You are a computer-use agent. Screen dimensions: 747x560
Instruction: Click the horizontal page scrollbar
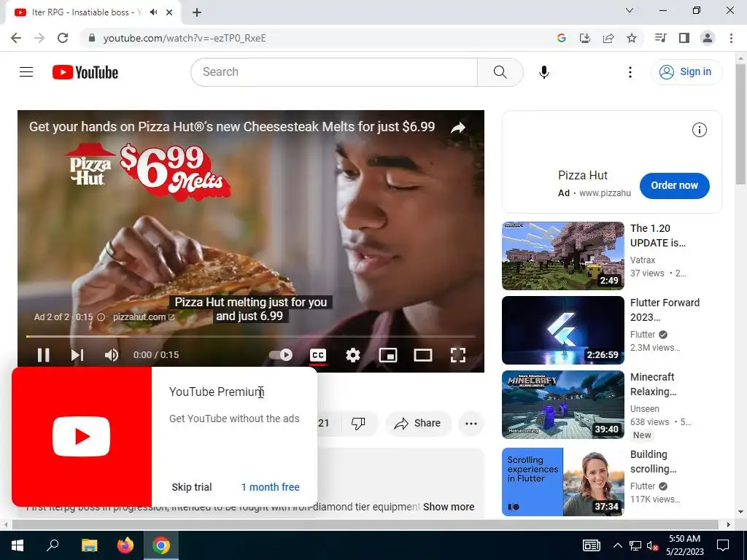pyautogui.click(x=365, y=524)
